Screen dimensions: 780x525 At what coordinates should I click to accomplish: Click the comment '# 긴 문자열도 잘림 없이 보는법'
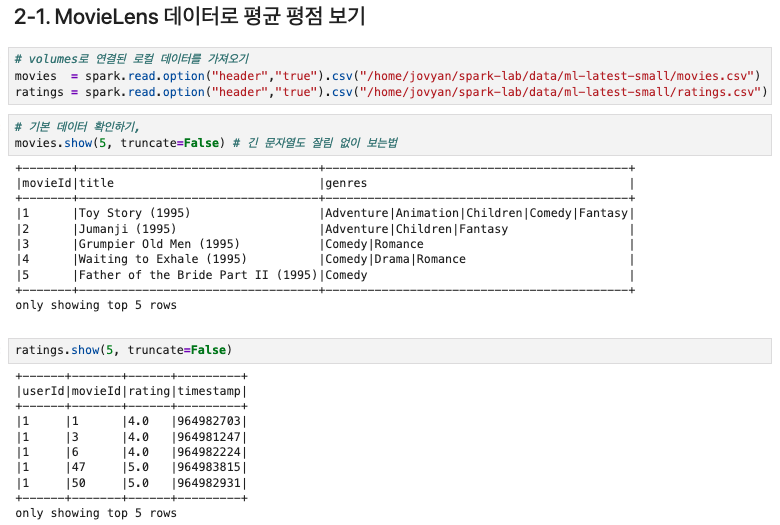click(x=315, y=143)
